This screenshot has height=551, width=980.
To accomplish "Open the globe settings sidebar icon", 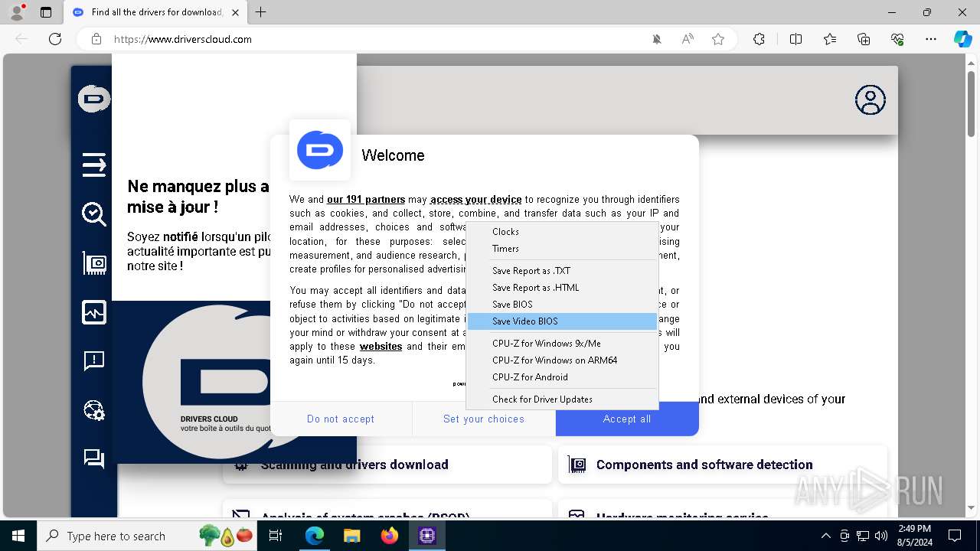I will pos(94,410).
